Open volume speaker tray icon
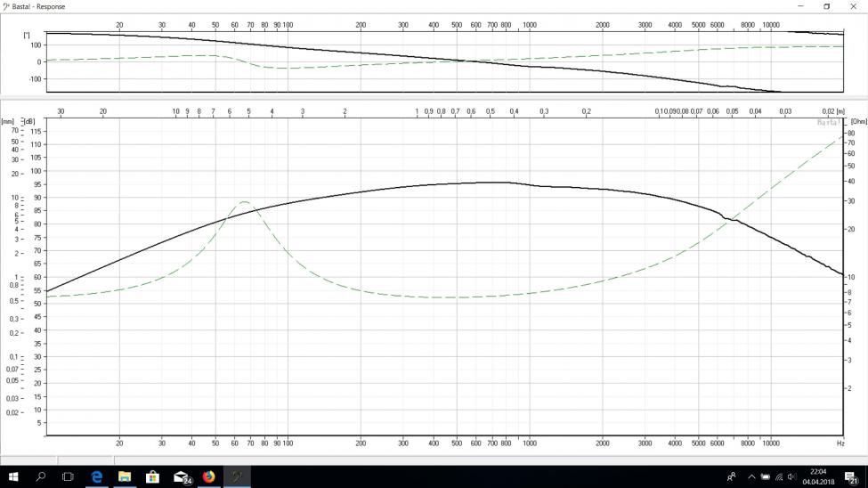868x488 pixels. (x=792, y=477)
